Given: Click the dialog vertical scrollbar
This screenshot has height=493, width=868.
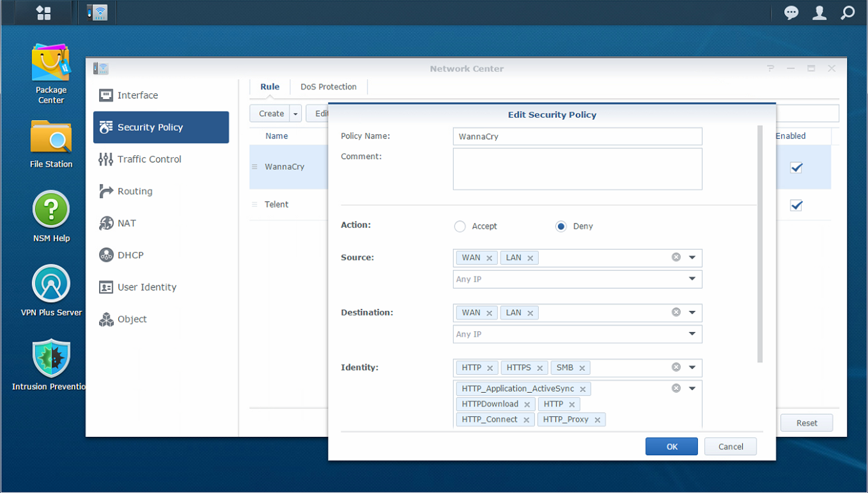Looking at the screenshot, I should [x=759, y=243].
